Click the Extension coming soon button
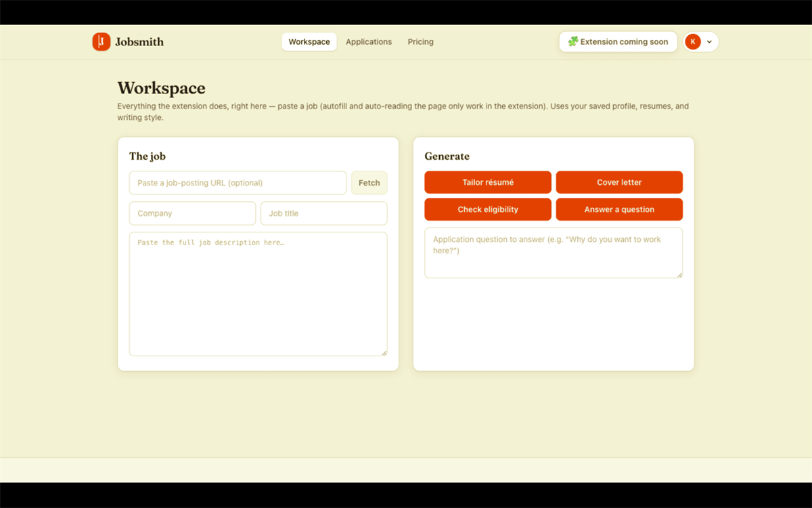 click(x=618, y=42)
